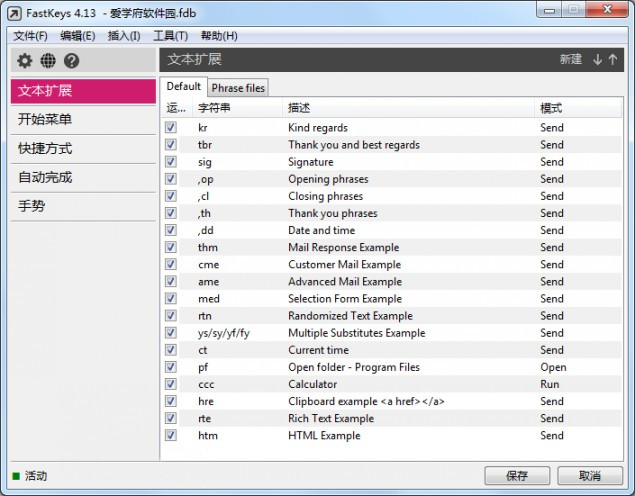Toggle the ccc Calculator checkbox
Image resolution: width=635 pixels, height=496 pixels.
click(170, 384)
